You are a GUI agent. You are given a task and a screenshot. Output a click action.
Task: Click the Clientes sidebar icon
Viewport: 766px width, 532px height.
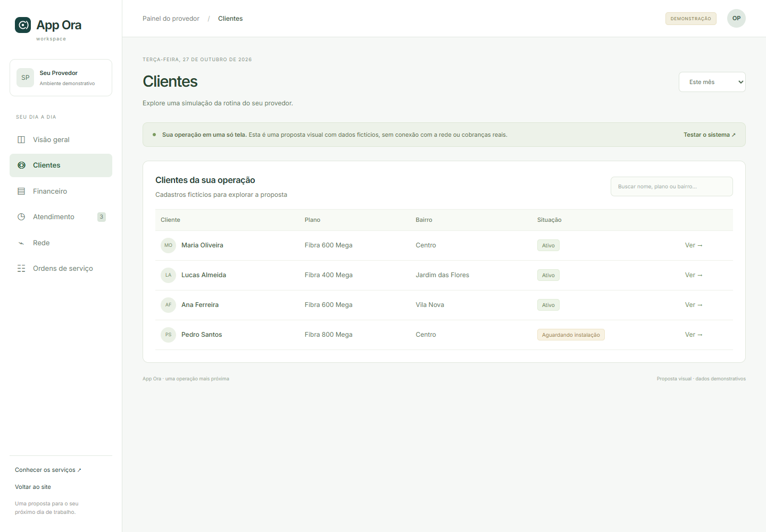click(x=21, y=165)
